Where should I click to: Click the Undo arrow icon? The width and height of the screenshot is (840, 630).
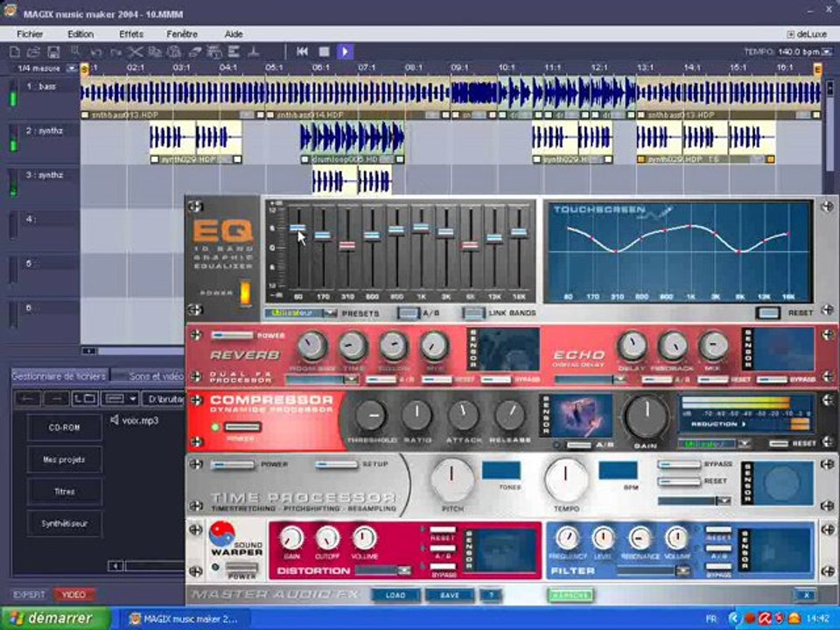(96, 52)
